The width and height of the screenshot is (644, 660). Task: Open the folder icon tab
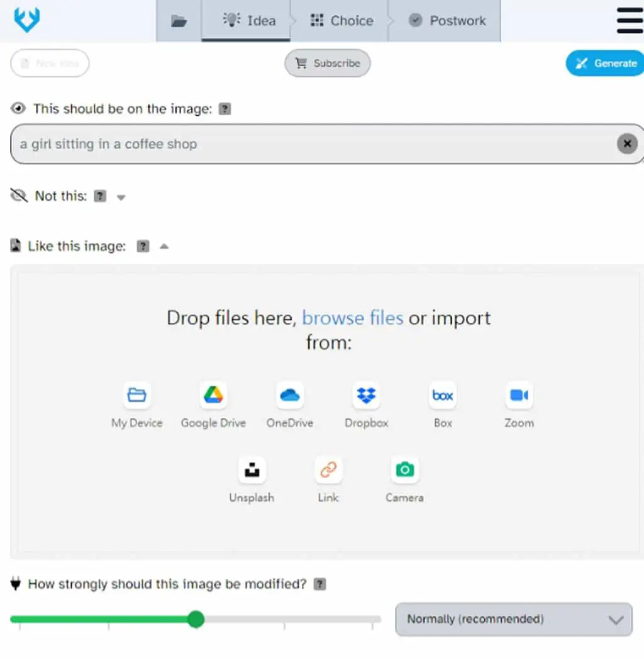pos(179,21)
